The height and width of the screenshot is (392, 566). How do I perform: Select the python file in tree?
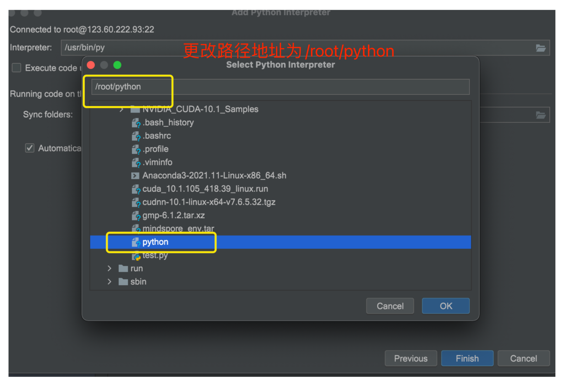[155, 242]
